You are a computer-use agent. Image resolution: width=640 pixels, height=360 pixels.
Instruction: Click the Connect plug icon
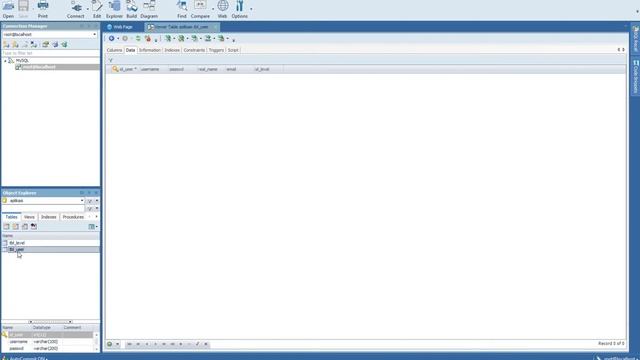pyautogui.click(x=76, y=9)
